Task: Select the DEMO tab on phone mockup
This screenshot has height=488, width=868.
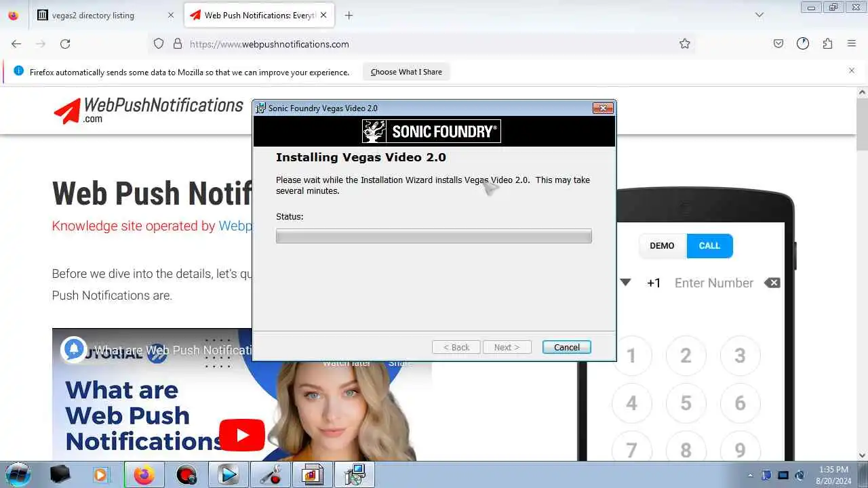Action: click(662, 245)
